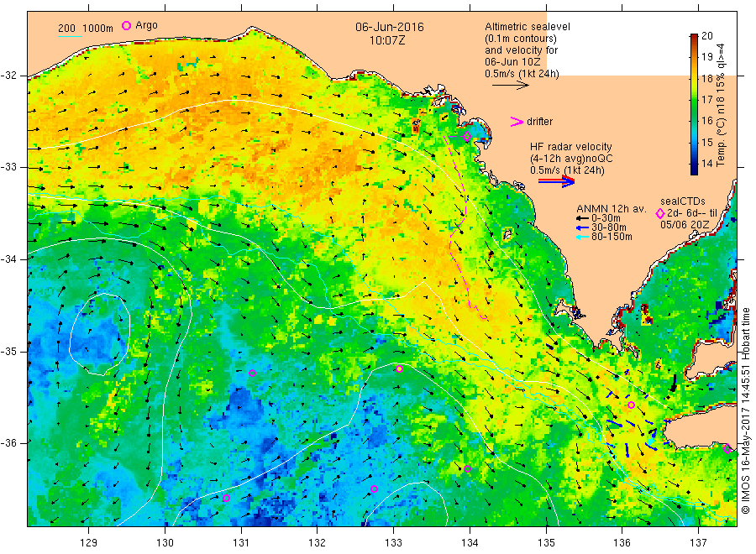Click the '05/06 20Z' seal CTD date
Screen dimensions: 756x554
point(685,225)
